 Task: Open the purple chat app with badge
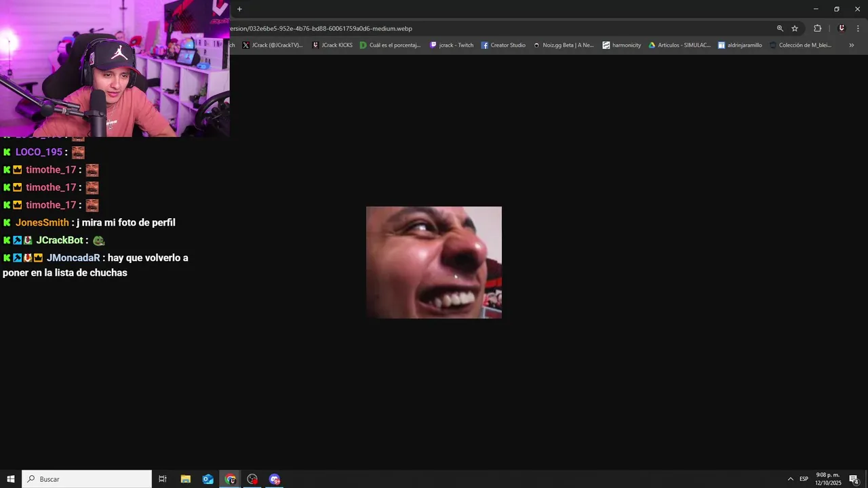point(275,479)
